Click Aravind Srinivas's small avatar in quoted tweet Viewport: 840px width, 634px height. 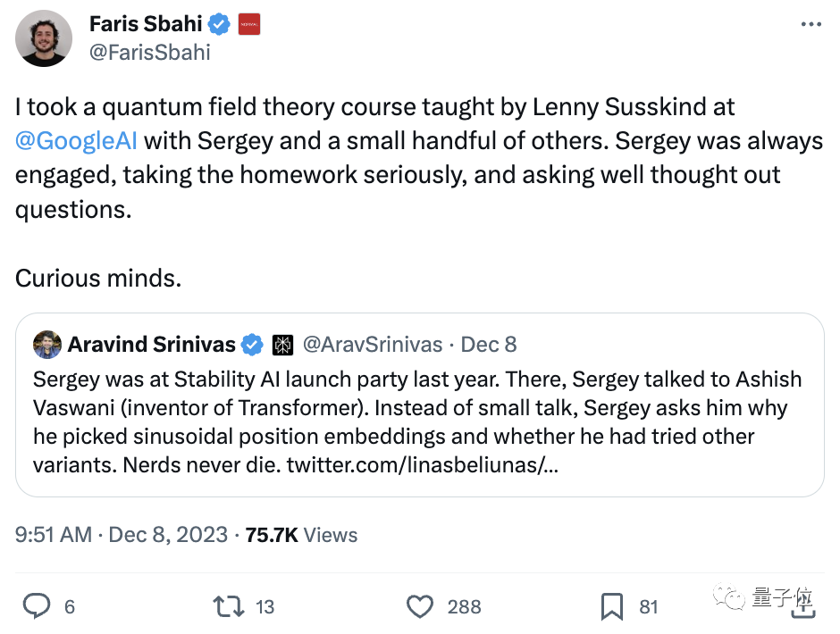[x=47, y=345]
